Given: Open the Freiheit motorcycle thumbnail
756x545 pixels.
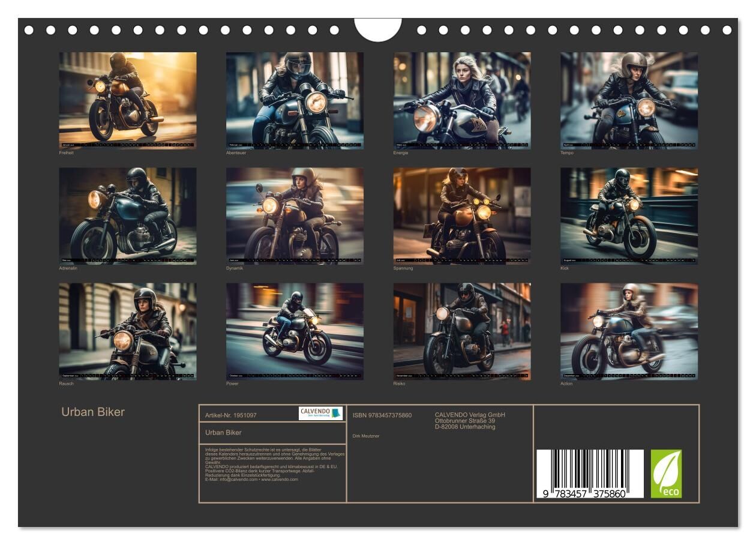Looking at the screenshot, I should click(x=127, y=100).
